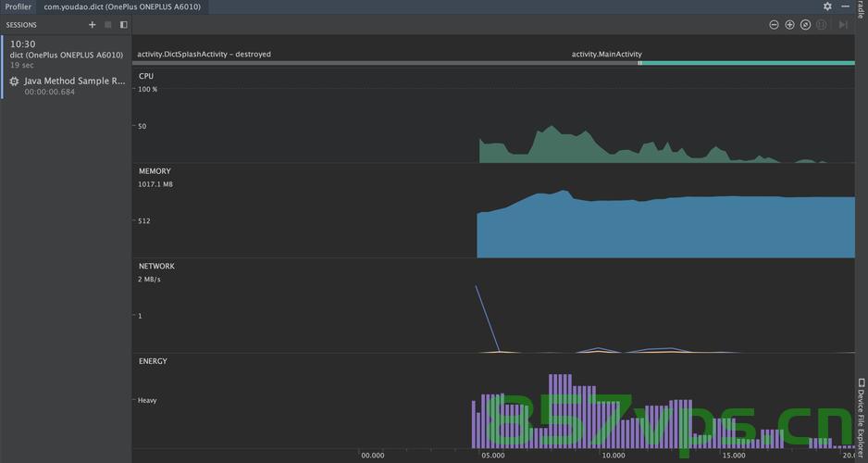
Task: Click the activity.DictSplashActivity – destroyed label
Action: click(205, 55)
